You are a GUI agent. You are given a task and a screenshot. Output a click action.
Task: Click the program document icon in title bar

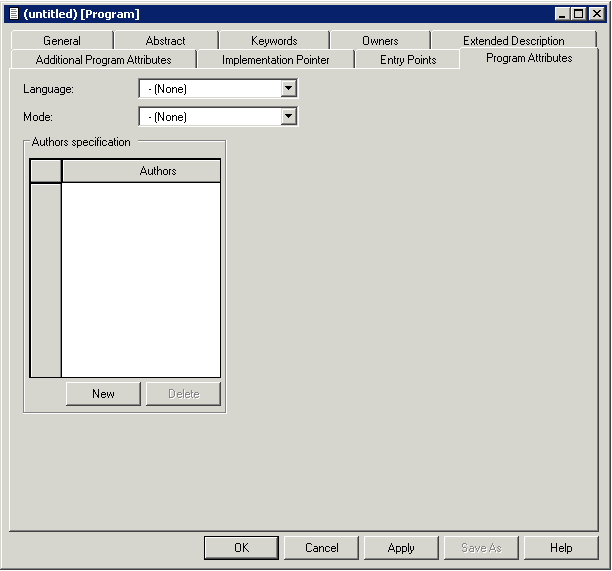point(13,14)
